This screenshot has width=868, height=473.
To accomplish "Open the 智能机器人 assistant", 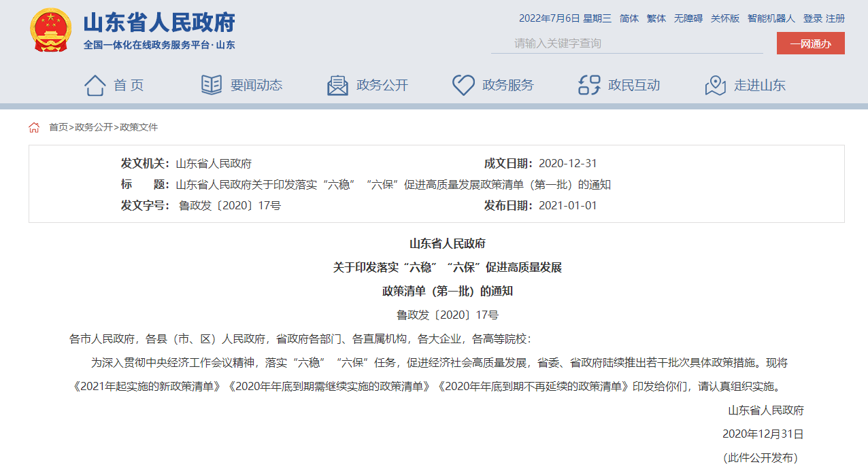I will [771, 18].
